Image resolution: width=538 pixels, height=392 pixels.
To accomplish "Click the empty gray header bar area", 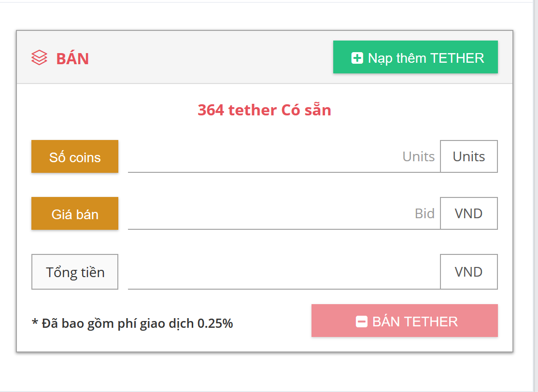I will (x=208, y=58).
